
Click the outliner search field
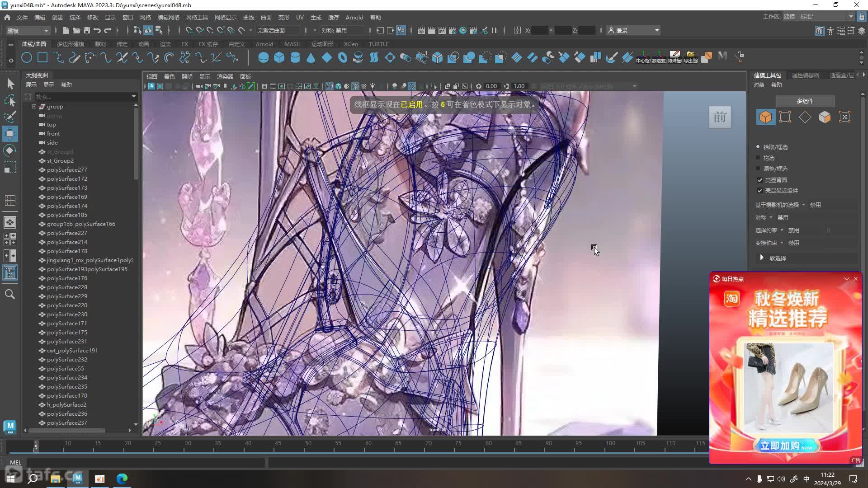click(x=82, y=96)
